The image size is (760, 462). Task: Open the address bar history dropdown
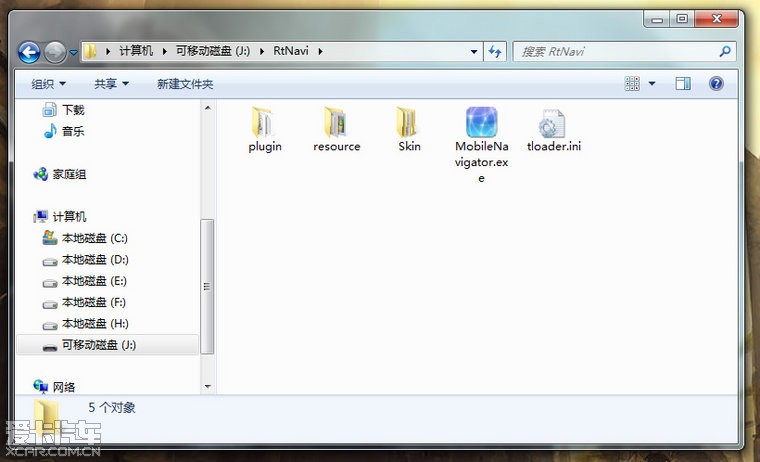[474, 51]
